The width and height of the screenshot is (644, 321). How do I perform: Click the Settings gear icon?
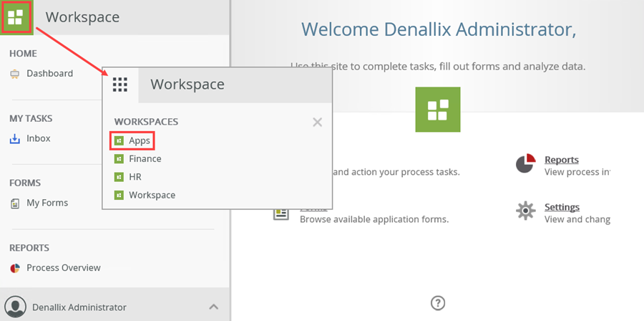(x=526, y=211)
